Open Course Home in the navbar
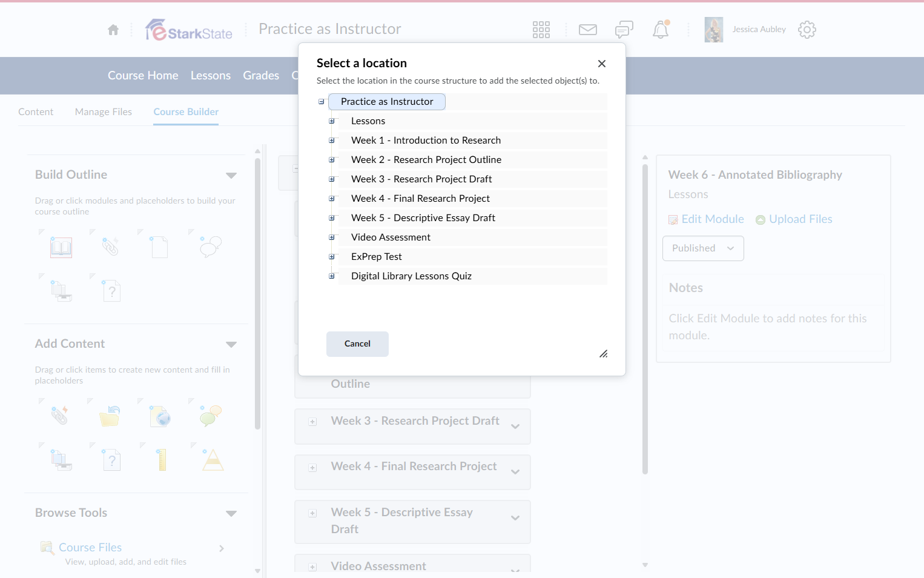The width and height of the screenshot is (924, 578). (x=143, y=76)
